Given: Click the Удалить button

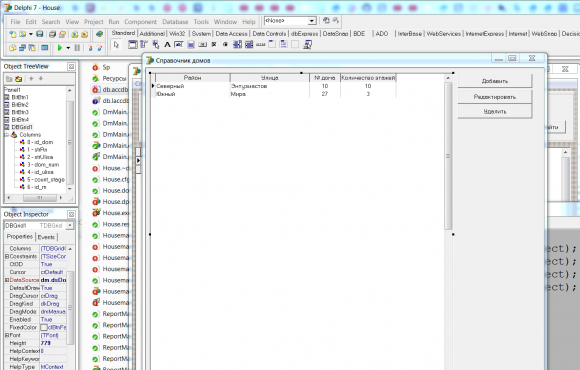Looking at the screenshot, I should [495, 111].
